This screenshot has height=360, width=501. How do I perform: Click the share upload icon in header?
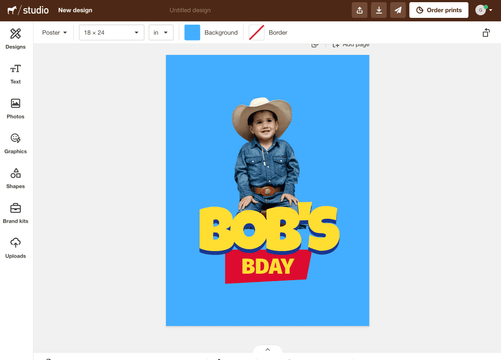click(x=360, y=10)
